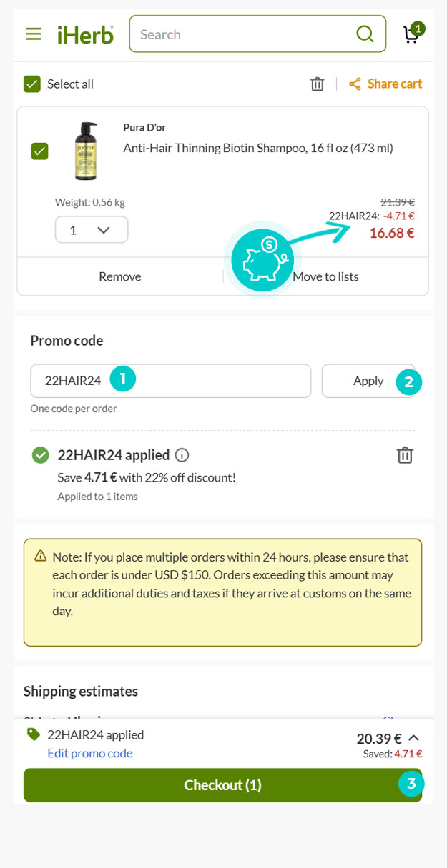This screenshot has height=868, width=447.
Task: Delete selected items with top trash icon
Action: point(318,84)
